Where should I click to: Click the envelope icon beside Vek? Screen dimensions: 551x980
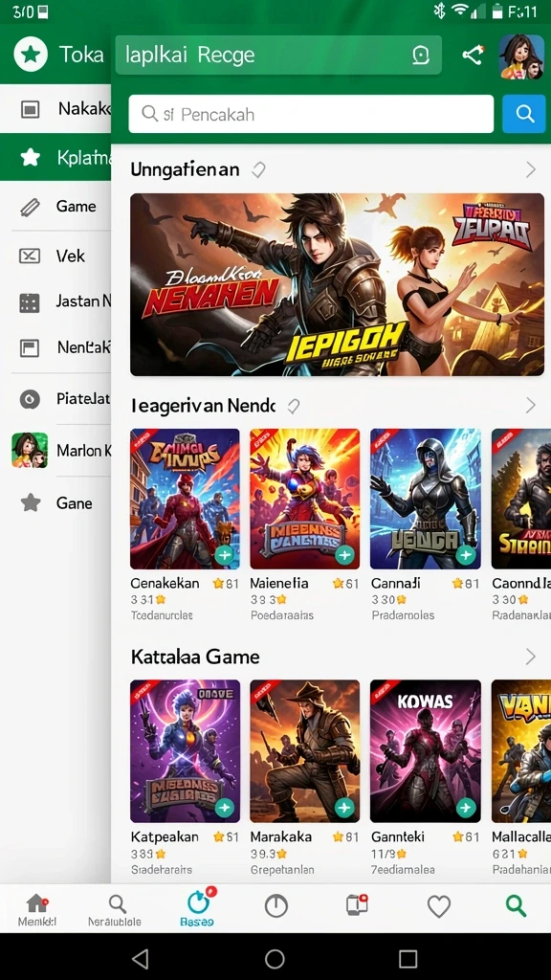[30, 256]
